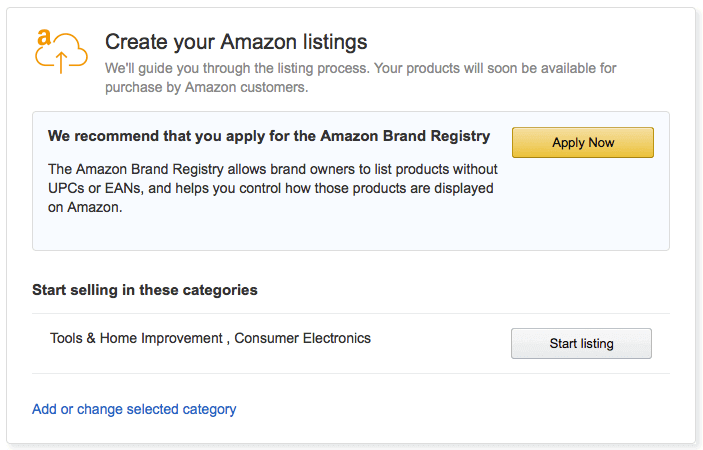Select the Consumer Electronics category text
703x450 pixels.
[x=303, y=338]
